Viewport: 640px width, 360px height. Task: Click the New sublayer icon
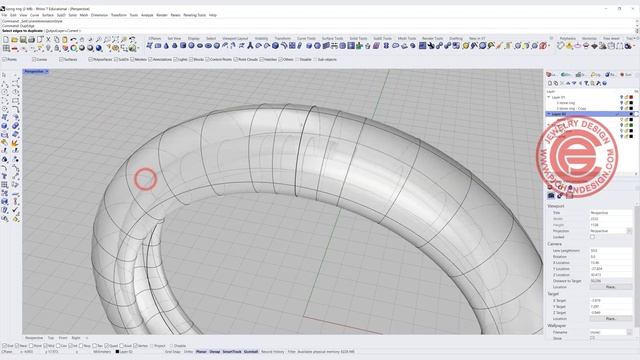coord(556,83)
